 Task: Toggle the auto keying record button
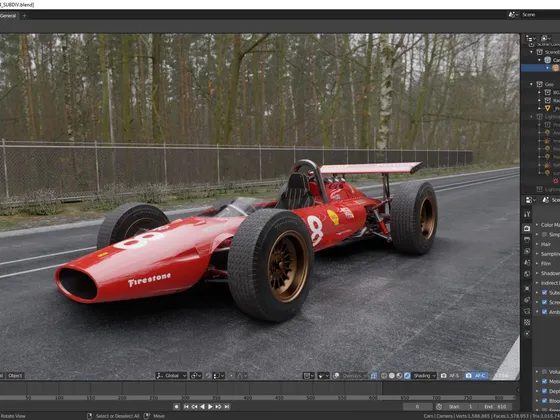pos(176,406)
